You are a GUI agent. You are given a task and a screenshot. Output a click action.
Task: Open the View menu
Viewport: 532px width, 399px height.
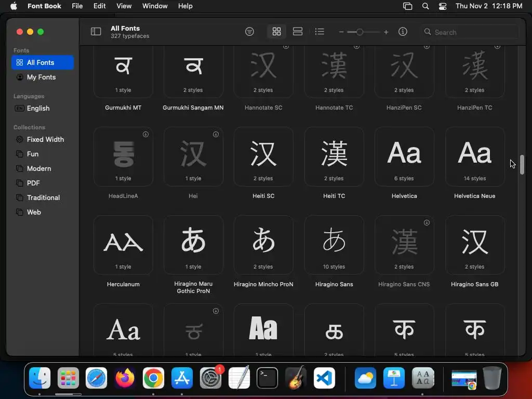click(124, 6)
